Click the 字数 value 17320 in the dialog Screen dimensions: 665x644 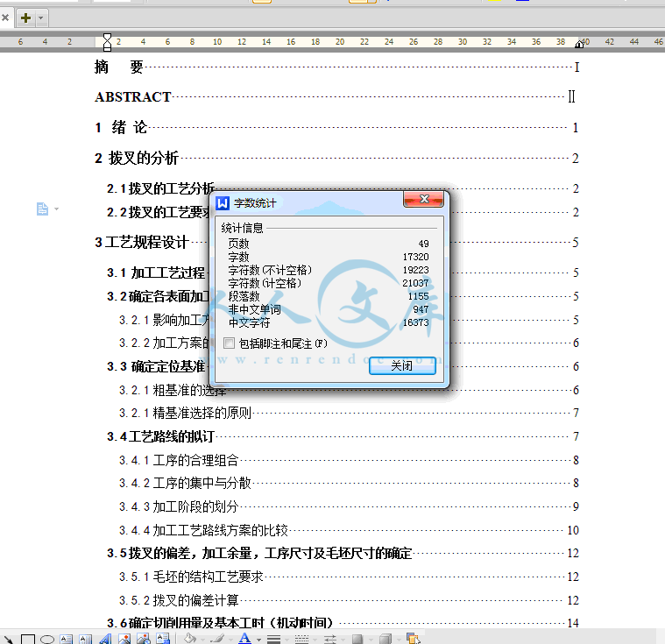tap(415, 257)
